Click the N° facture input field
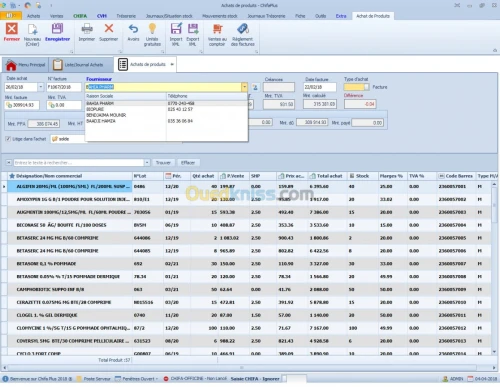Image resolution: width=500 pixels, height=387 pixels. 63,87
